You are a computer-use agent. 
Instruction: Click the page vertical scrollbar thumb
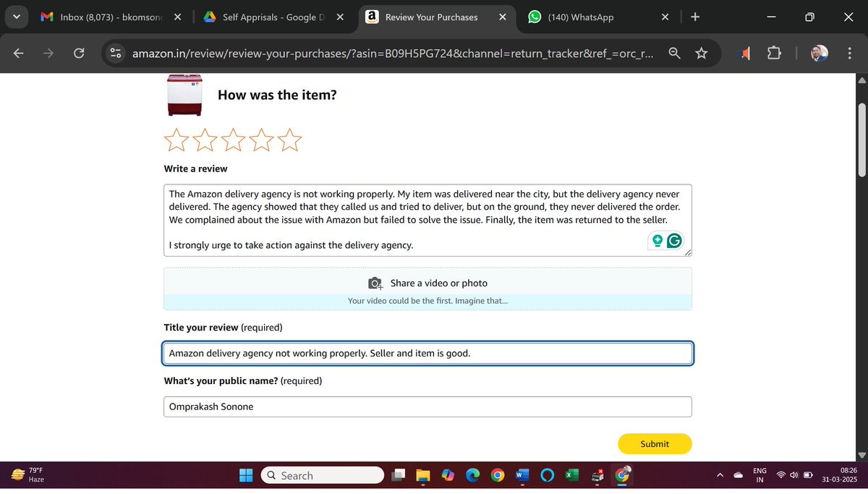861,140
